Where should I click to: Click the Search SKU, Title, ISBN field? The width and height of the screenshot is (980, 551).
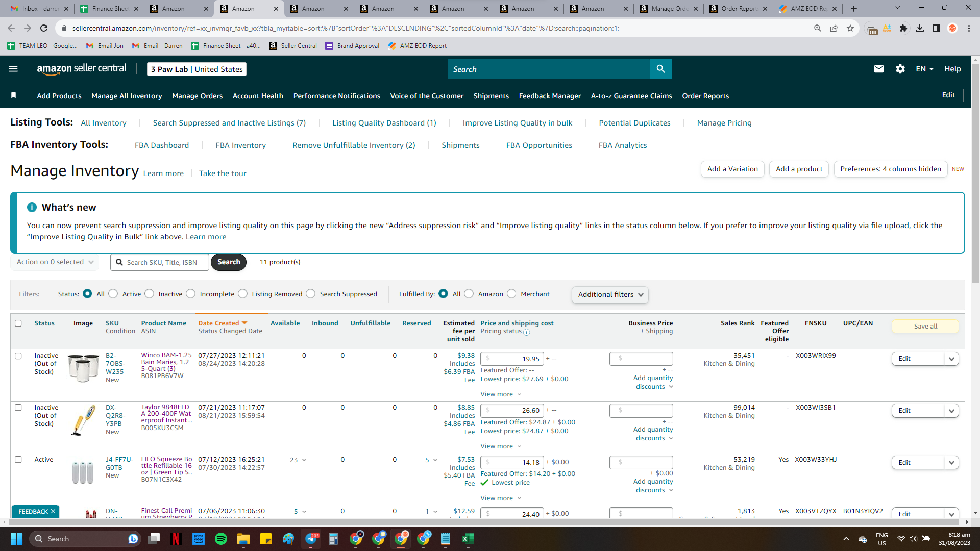(x=160, y=262)
